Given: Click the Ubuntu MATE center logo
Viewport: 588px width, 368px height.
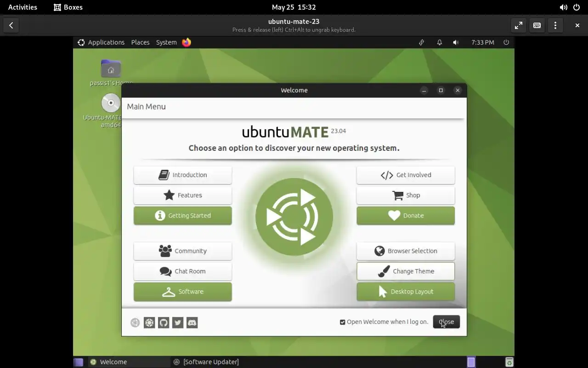Looking at the screenshot, I should tap(294, 217).
